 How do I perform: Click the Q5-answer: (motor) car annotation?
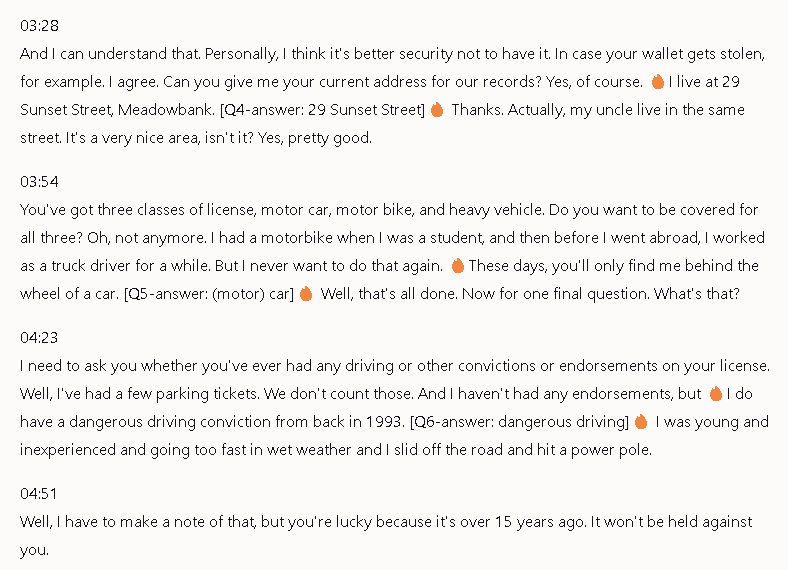tap(209, 294)
